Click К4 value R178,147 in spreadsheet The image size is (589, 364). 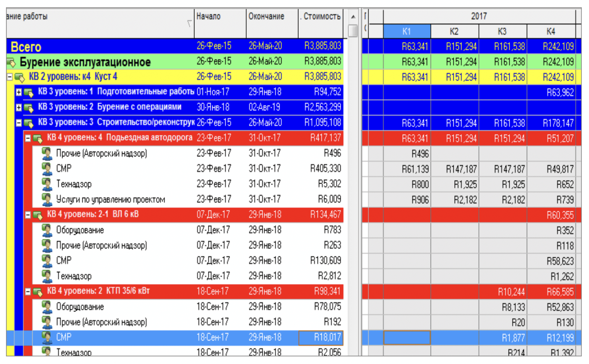[x=558, y=123]
